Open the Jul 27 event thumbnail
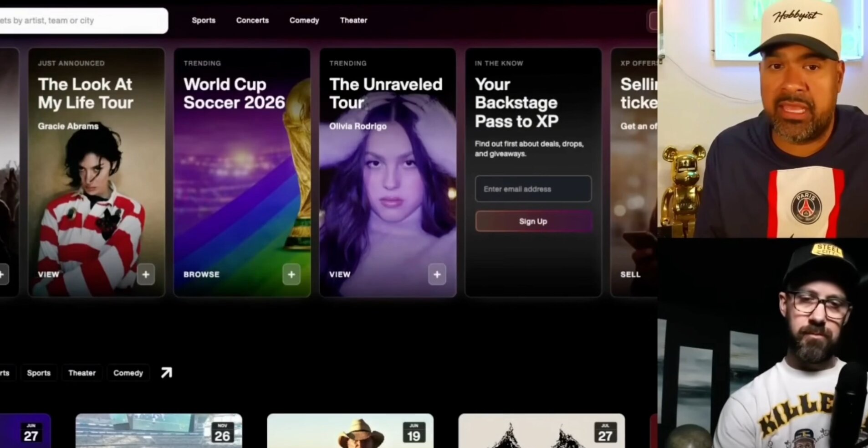868x448 pixels. coord(541,431)
